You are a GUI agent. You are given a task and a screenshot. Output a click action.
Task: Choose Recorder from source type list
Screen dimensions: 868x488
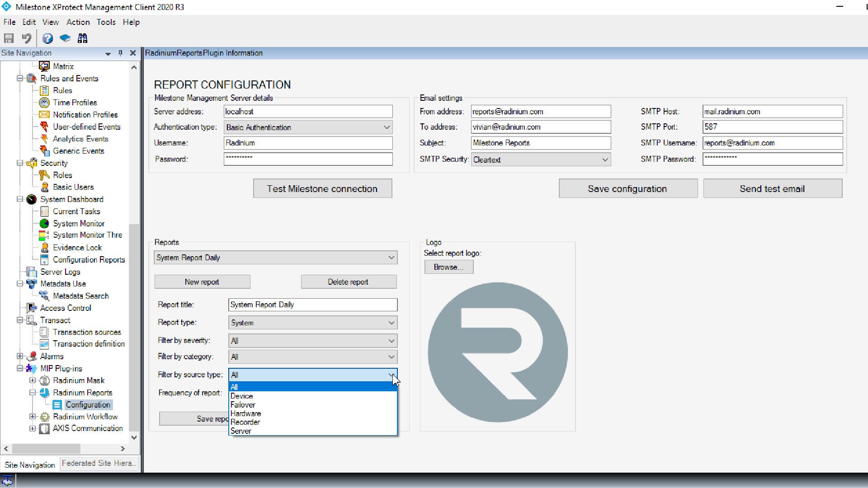313,422
